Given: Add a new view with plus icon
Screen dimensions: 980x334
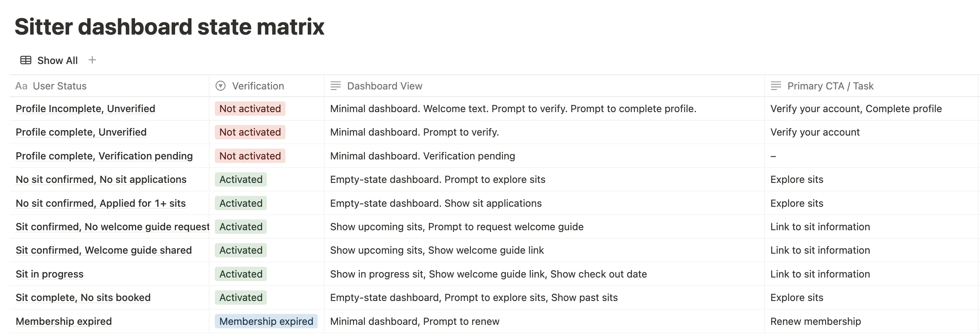Looking at the screenshot, I should click(92, 60).
